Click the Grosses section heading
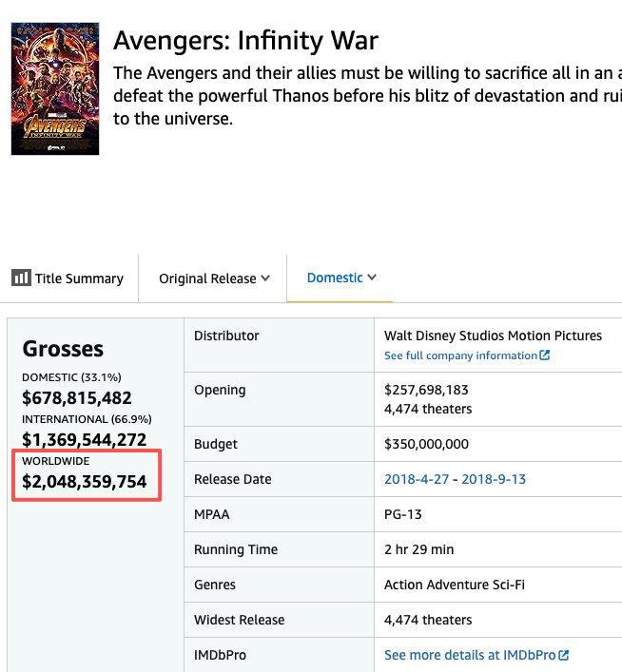 (x=63, y=349)
